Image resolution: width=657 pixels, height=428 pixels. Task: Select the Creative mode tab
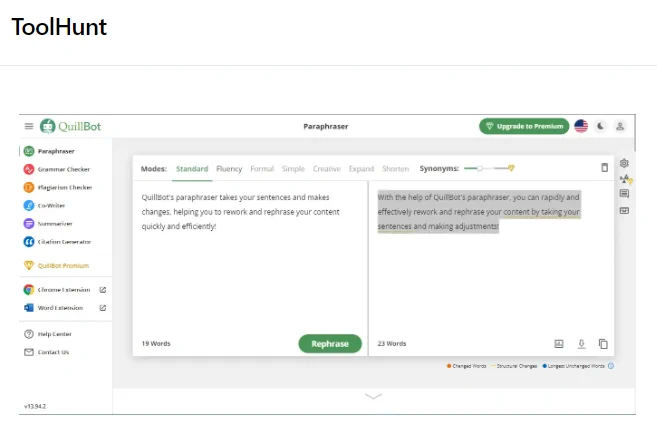pos(327,169)
